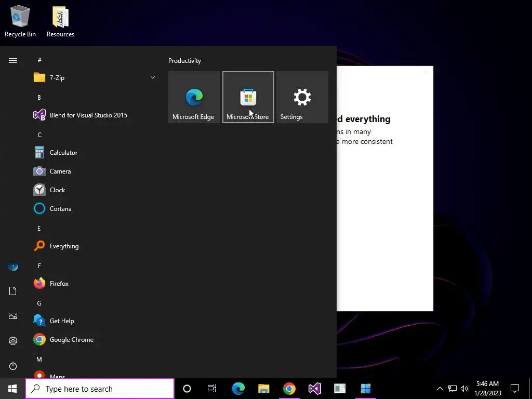Open Settings gear in Start sidebar
The height and width of the screenshot is (399, 532).
(13, 341)
